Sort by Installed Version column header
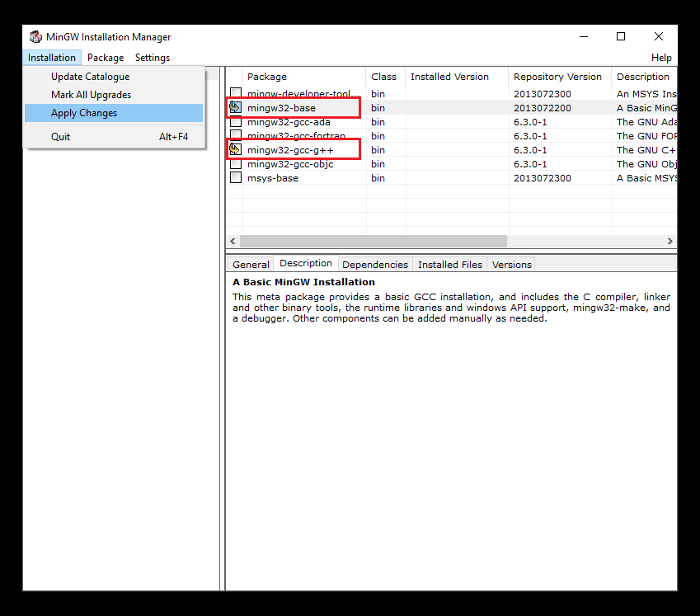The height and width of the screenshot is (616, 700). pyautogui.click(x=457, y=77)
